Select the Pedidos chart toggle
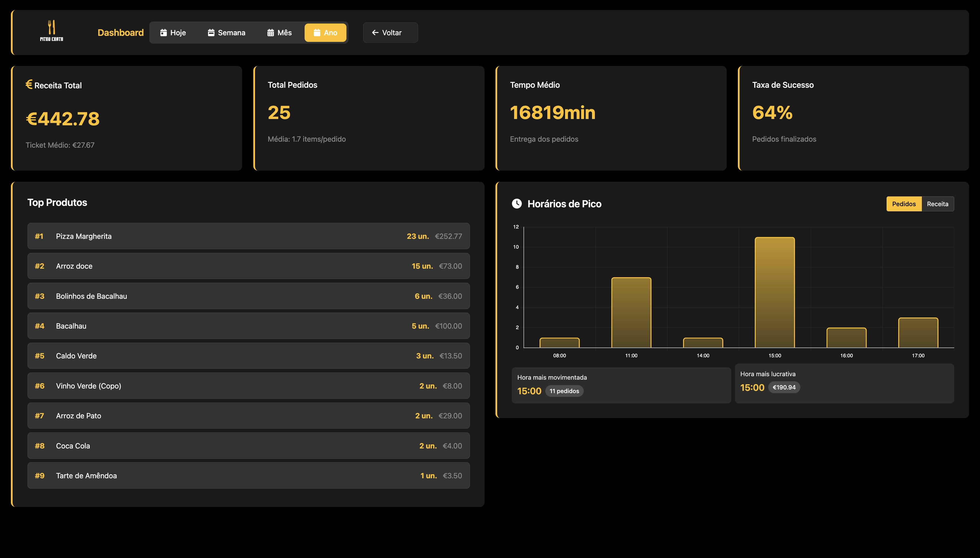 tap(903, 204)
